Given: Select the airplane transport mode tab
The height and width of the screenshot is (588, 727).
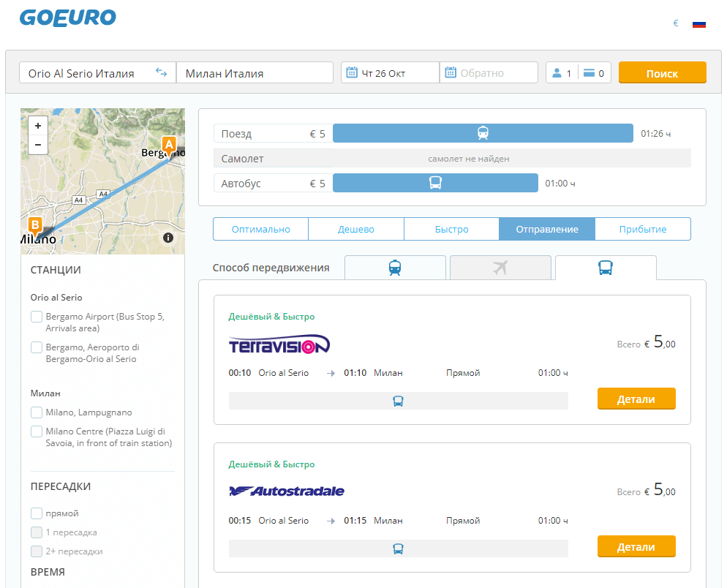Looking at the screenshot, I should 500,268.
